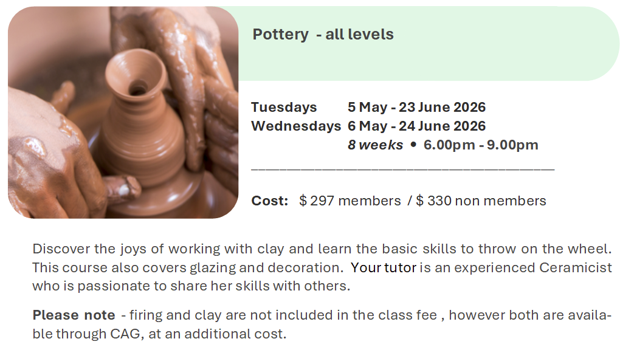
Task: Click the "5 May - 23 June 2026" dates
Action: point(416,108)
